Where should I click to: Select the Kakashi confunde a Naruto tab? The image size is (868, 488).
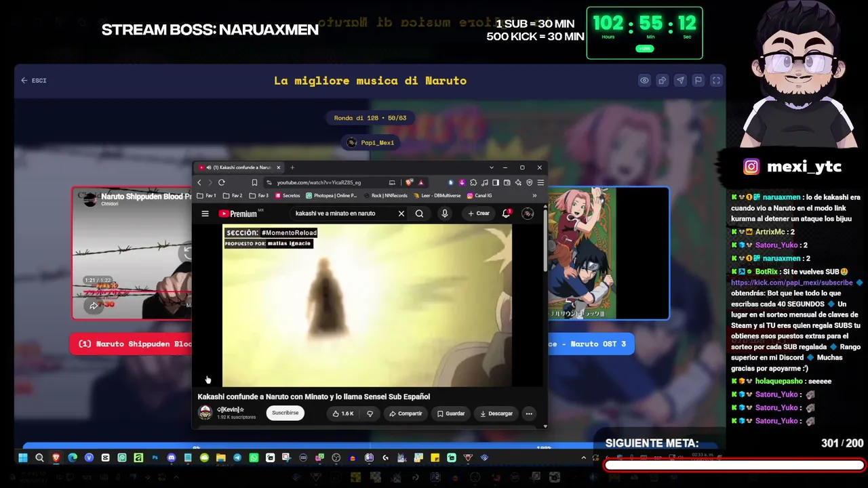pos(238,167)
